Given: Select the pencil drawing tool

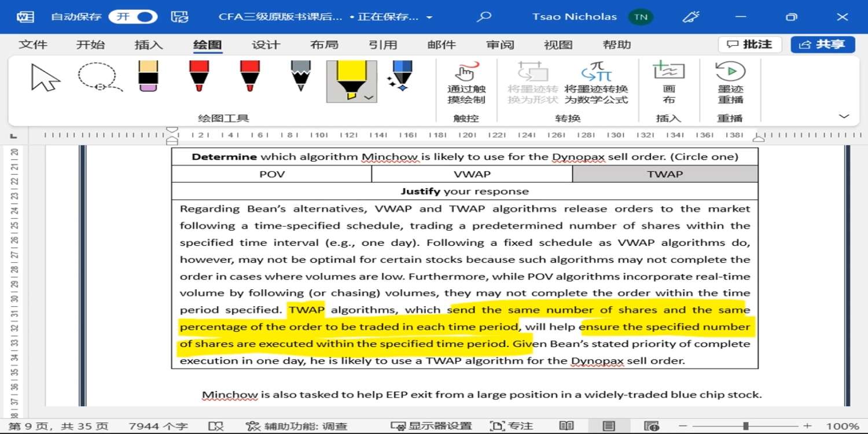Looking at the screenshot, I should 300,77.
